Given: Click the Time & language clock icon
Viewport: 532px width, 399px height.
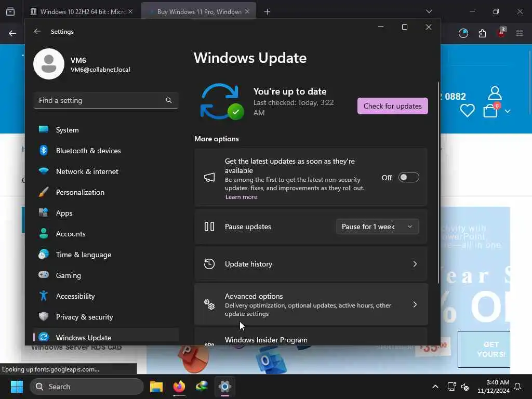Looking at the screenshot, I should coord(44,255).
